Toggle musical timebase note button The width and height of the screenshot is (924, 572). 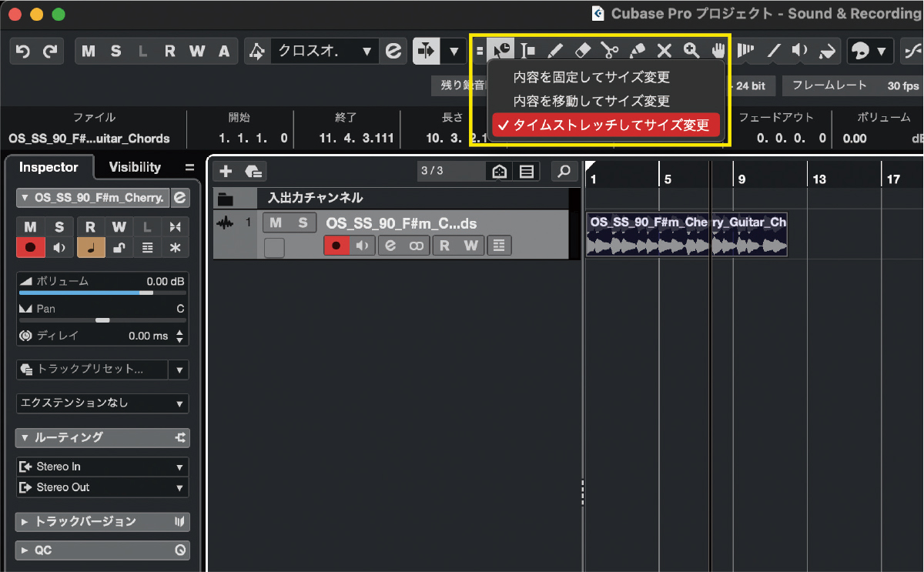[x=91, y=247]
